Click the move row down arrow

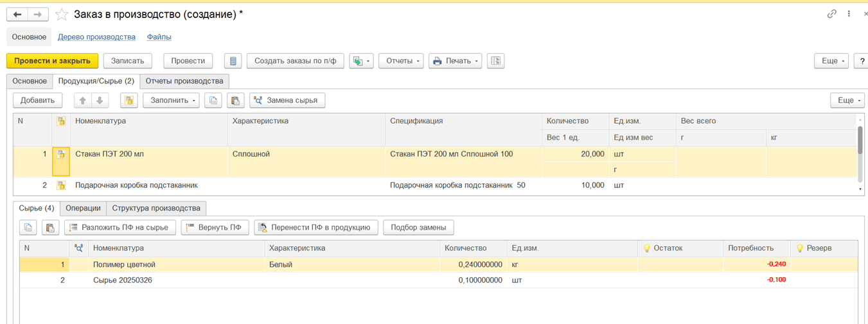point(100,100)
